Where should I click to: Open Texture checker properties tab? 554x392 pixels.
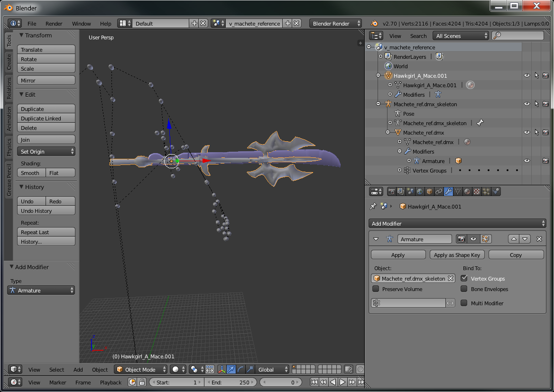click(477, 191)
